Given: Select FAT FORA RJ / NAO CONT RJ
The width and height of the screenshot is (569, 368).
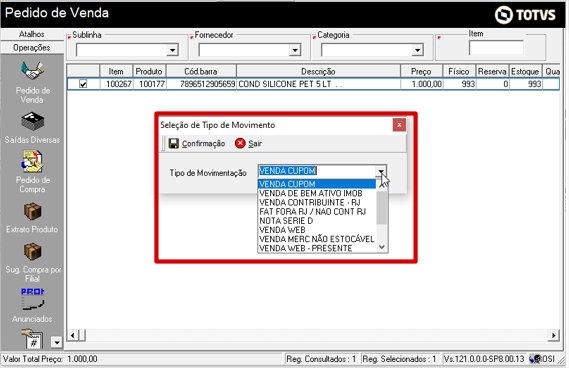Looking at the screenshot, I should [x=317, y=212].
